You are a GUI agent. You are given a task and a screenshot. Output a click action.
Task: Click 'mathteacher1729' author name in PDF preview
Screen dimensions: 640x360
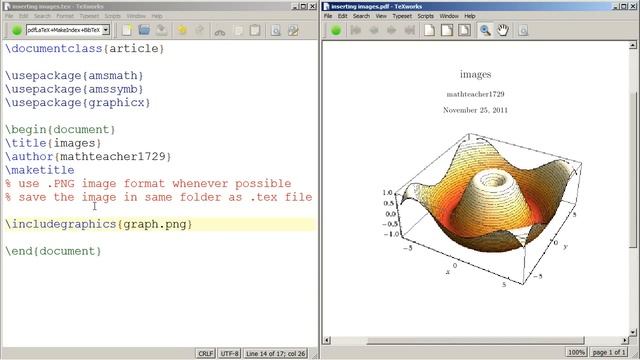pyautogui.click(x=476, y=94)
